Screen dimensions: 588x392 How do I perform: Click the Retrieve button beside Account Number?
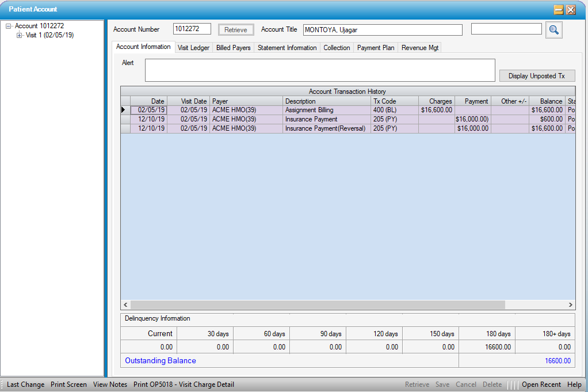pos(236,30)
